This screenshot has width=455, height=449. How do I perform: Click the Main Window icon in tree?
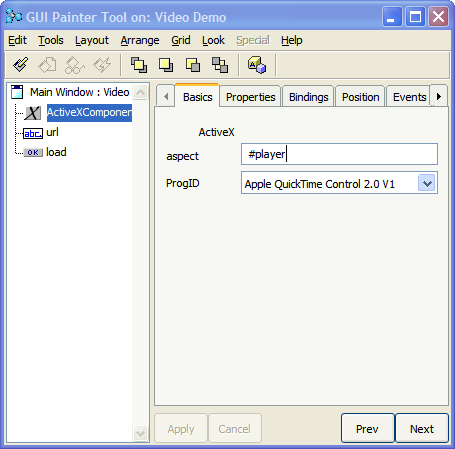(17, 92)
